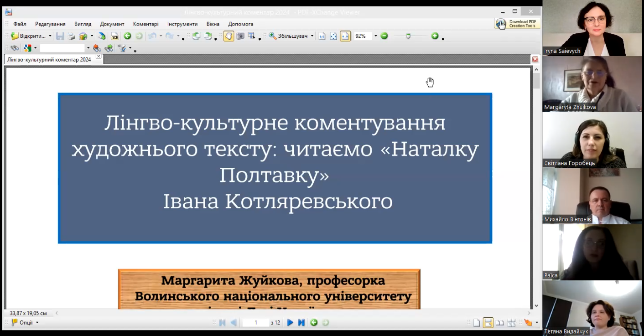The image size is (644, 336).
Task: Enable continuous page layout
Action: point(488,323)
